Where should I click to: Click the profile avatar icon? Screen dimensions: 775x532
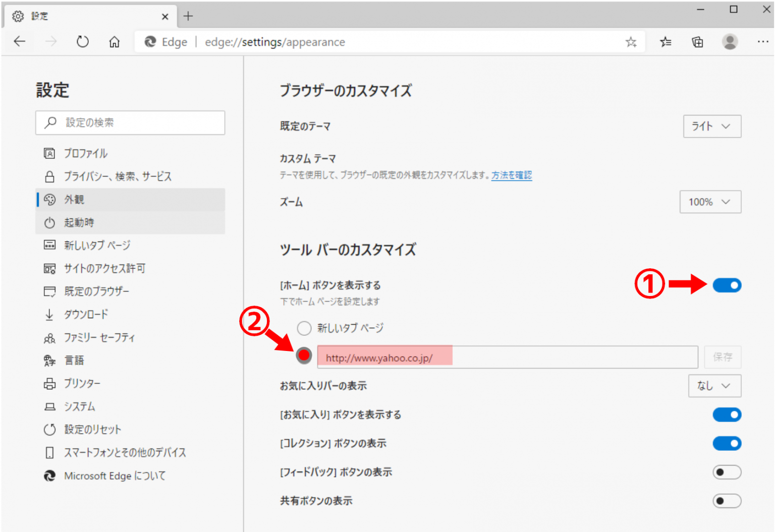click(x=730, y=42)
